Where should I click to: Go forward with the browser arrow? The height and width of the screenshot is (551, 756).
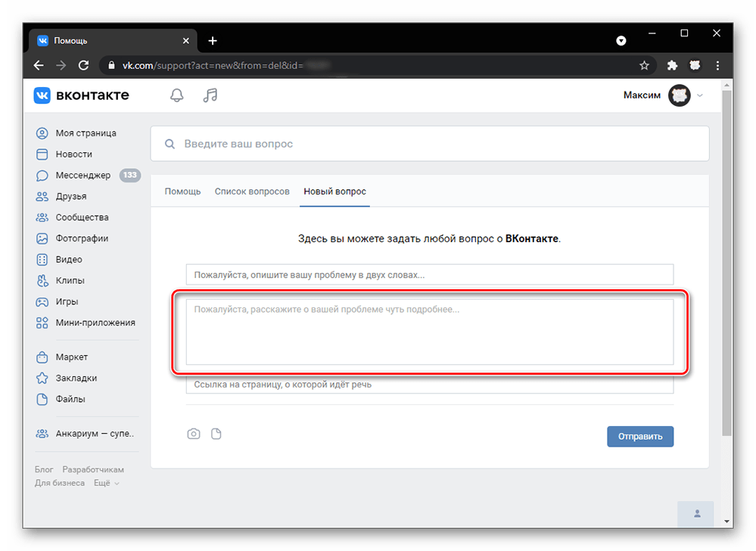[61, 66]
